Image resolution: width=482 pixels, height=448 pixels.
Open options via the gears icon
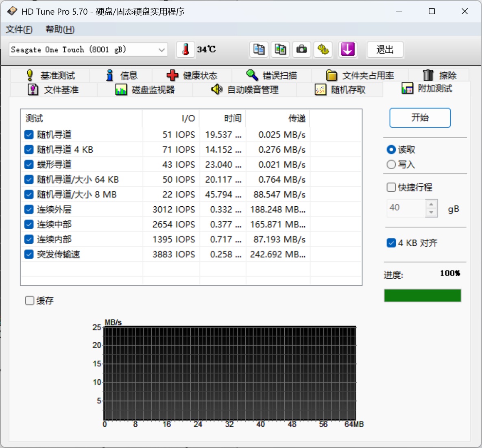[323, 50]
